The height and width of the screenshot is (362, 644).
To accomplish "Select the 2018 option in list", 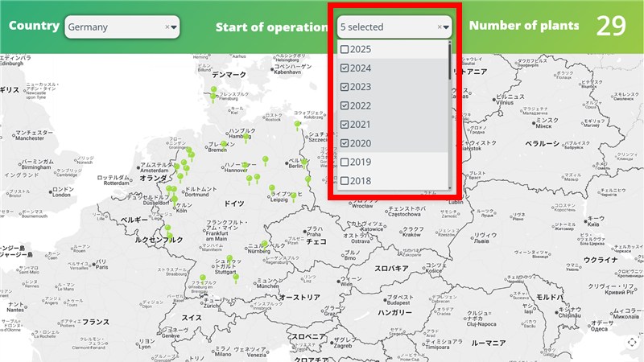I will pos(361,181).
